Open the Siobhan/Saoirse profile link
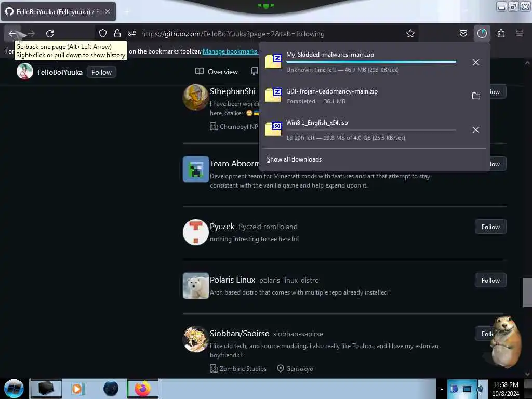This screenshot has width=532, height=399. tap(240, 334)
